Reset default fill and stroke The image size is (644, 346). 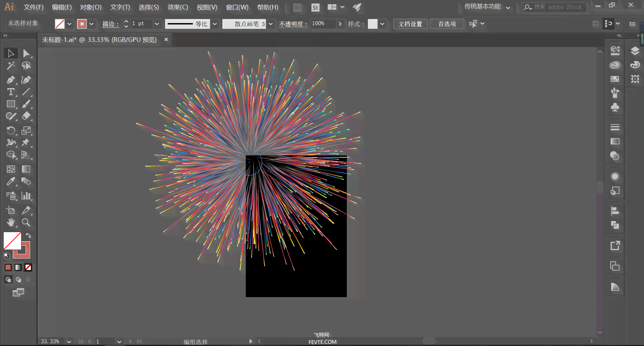pyautogui.click(x=6, y=256)
